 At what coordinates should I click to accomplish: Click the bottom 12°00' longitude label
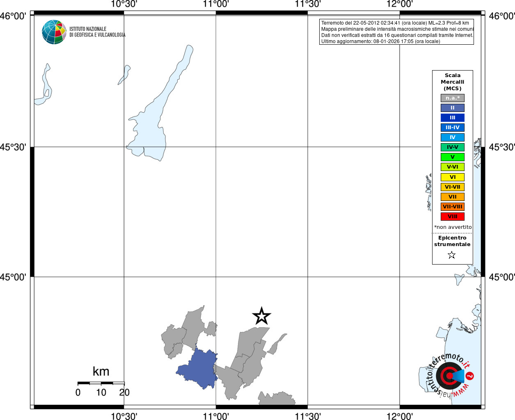[x=400, y=416]
